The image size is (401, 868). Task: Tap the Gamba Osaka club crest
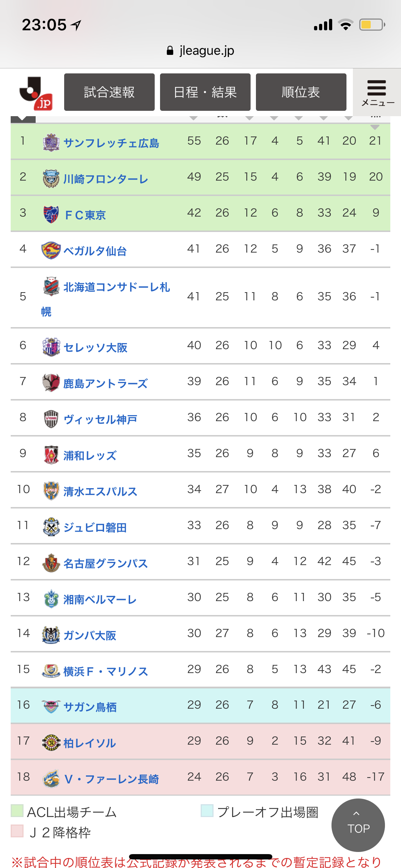click(51, 635)
